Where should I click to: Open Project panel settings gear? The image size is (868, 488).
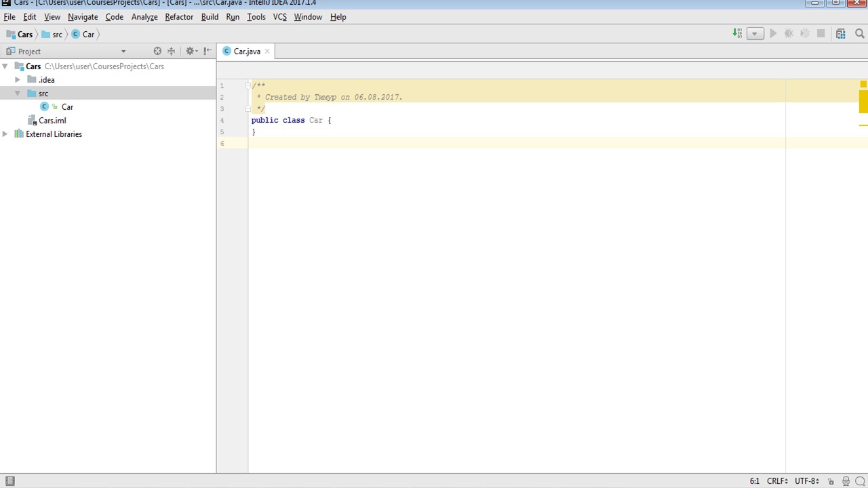(x=190, y=51)
